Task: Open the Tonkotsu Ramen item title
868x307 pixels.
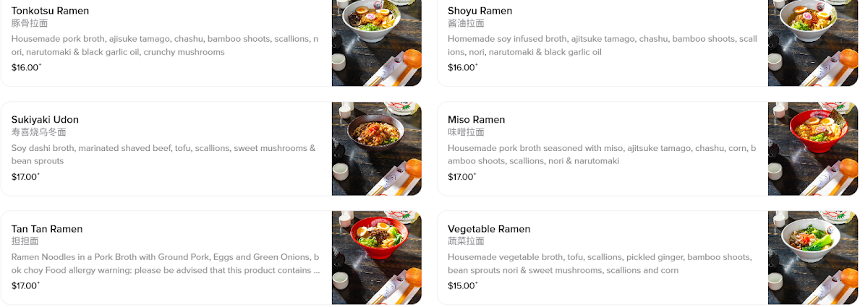Action: pyautogui.click(x=51, y=11)
